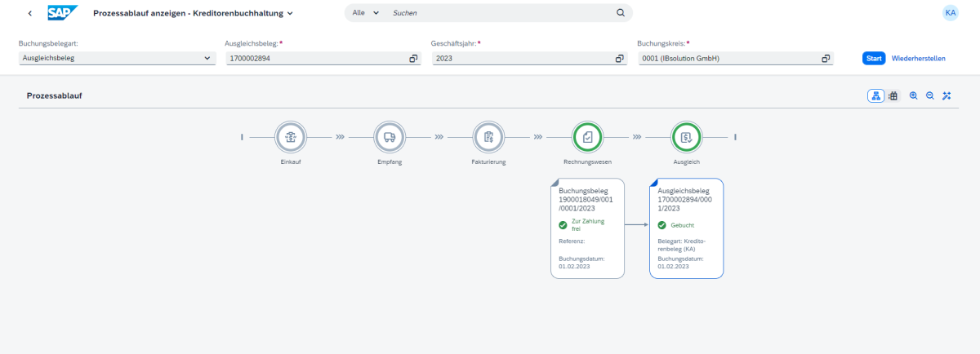Click the Start button
This screenshot has width=980, height=354.
(x=874, y=59)
